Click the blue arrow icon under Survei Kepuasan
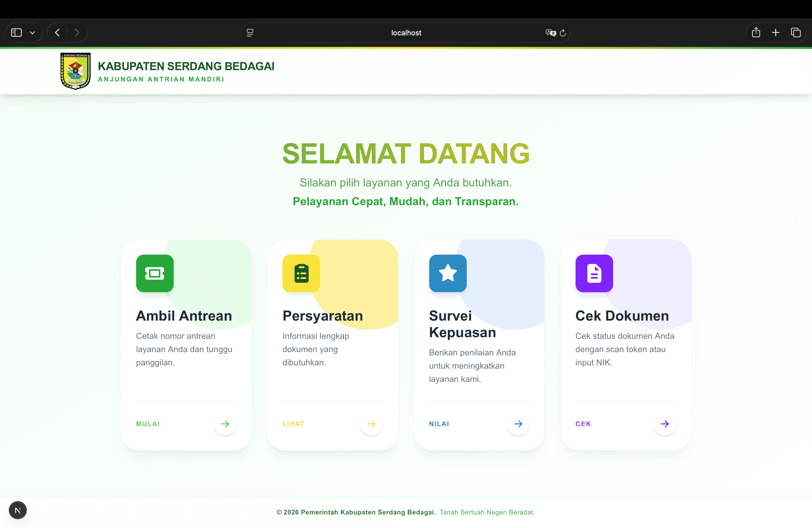 click(518, 424)
